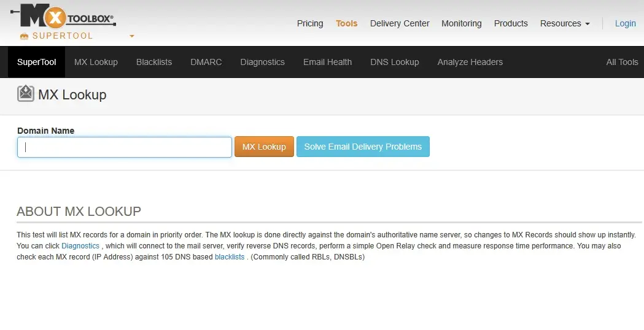644x330 pixels.
Task: Click the small toolbox icon beside SUPERTOOL
Action: click(x=24, y=36)
